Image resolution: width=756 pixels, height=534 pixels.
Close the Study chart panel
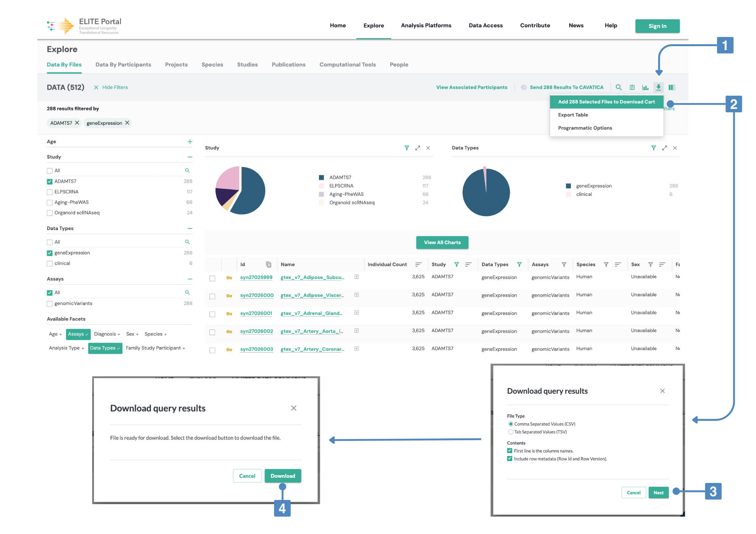428,148
